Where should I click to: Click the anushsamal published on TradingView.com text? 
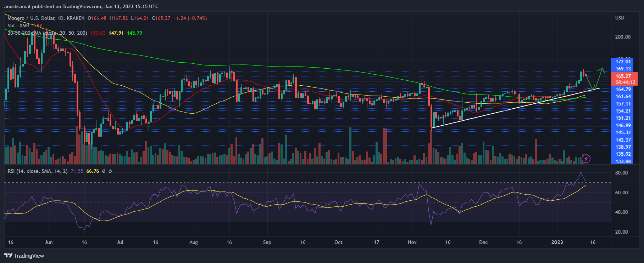[81, 6]
